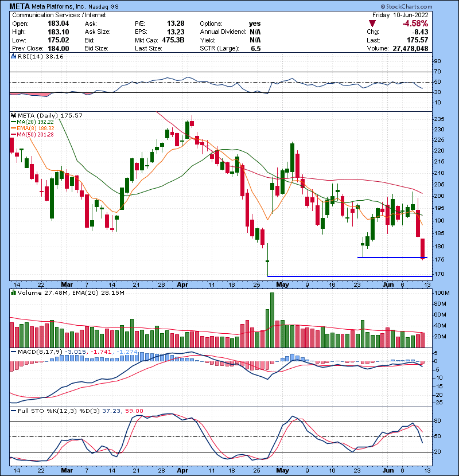Click the Mar label under the price chart
459x476 pixels.
[67, 285]
